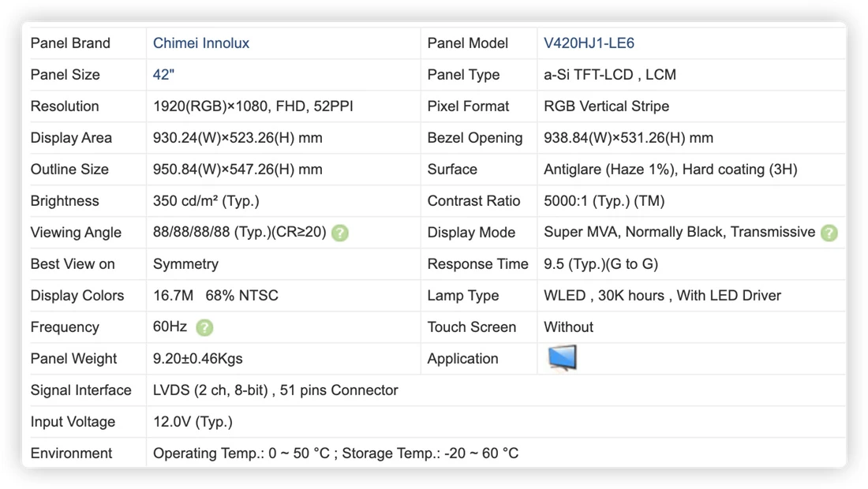Image resolution: width=868 pixels, height=489 pixels.
Task: Click the Environment label
Action: [71, 453]
